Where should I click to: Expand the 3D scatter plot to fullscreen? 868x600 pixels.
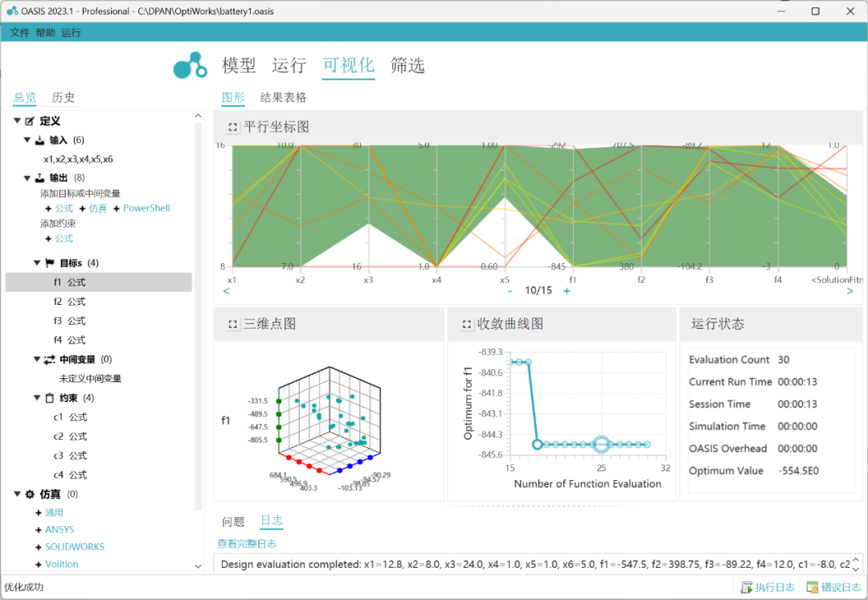tap(232, 325)
